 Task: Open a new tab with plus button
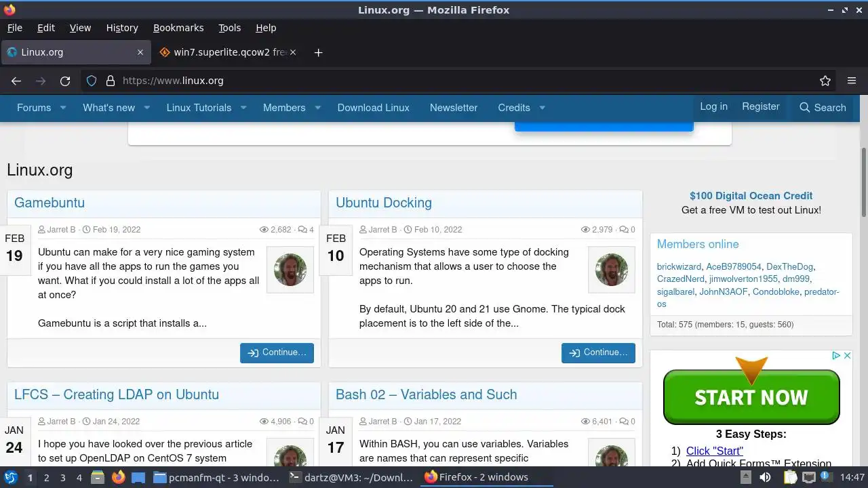pos(318,52)
